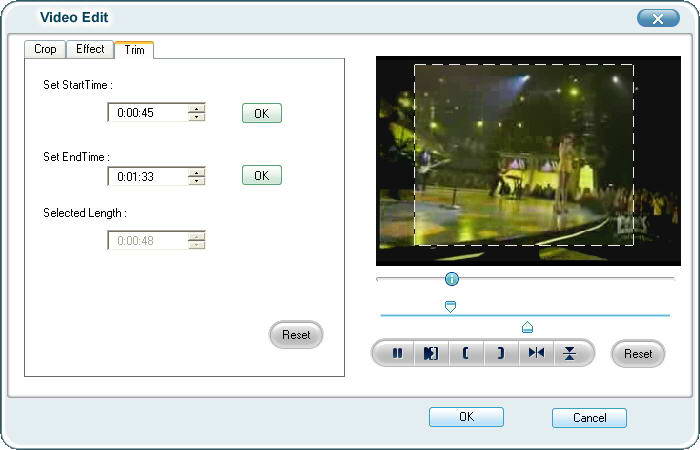The image size is (700, 450).
Task: Click the trim end marker on timeline
Action: 527,327
